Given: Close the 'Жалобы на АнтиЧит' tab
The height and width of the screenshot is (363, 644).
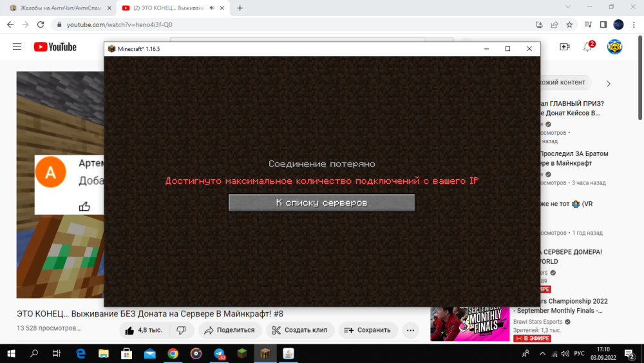Looking at the screenshot, I should coord(109,8).
